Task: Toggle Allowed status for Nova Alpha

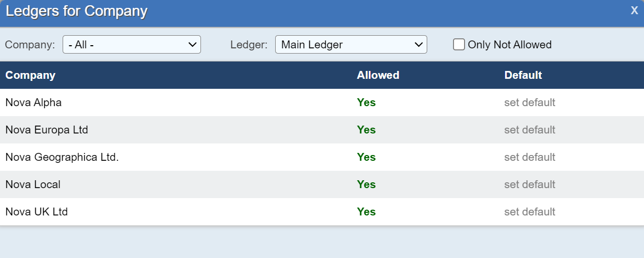Action: coord(366,102)
